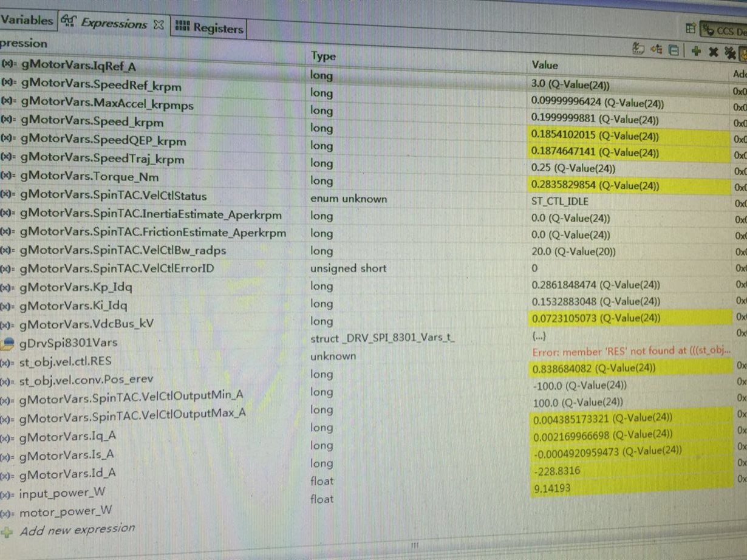
Task: Select gMotorVars.MaxAccel_krpmps expression
Action: click(x=107, y=104)
